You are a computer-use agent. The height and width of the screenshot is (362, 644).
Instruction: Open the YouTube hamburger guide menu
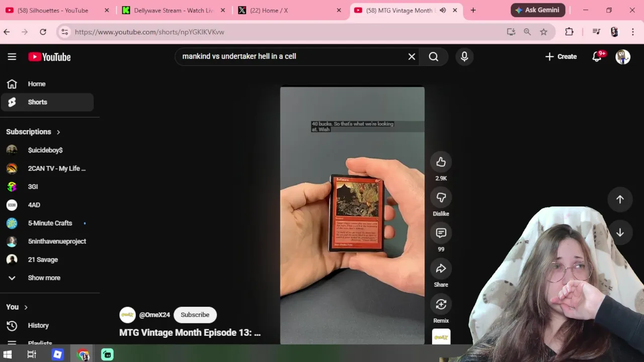(12, 57)
